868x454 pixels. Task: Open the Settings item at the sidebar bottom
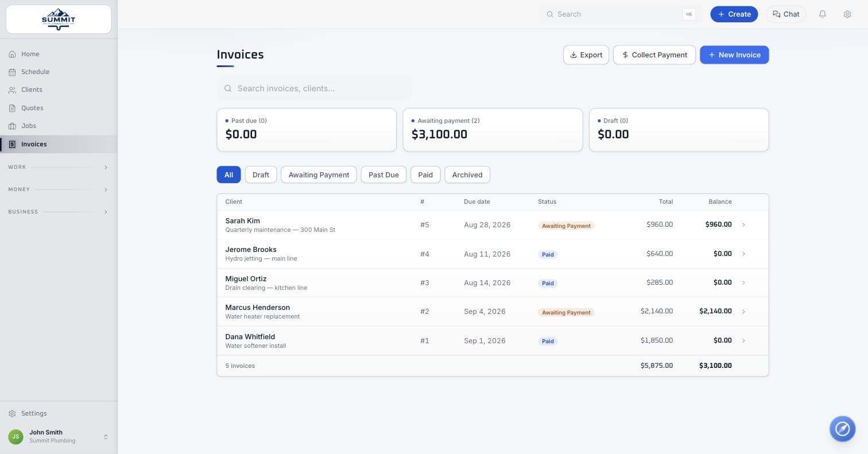point(59,413)
